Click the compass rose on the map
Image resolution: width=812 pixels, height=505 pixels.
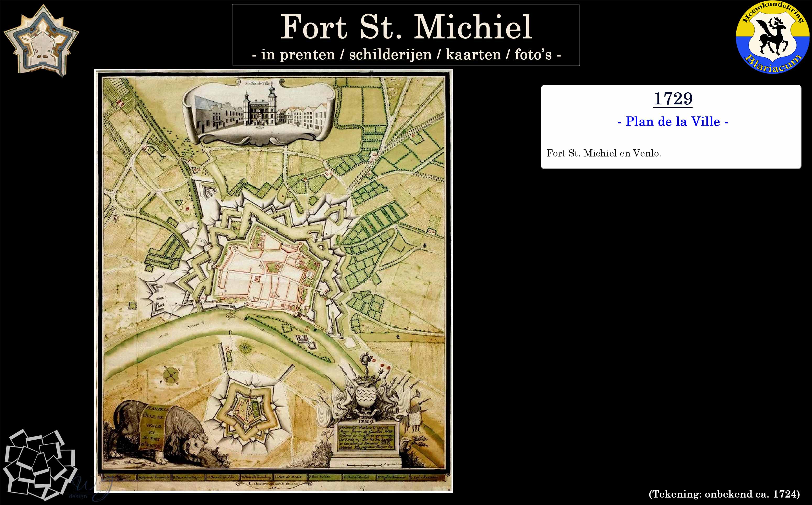[171, 376]
